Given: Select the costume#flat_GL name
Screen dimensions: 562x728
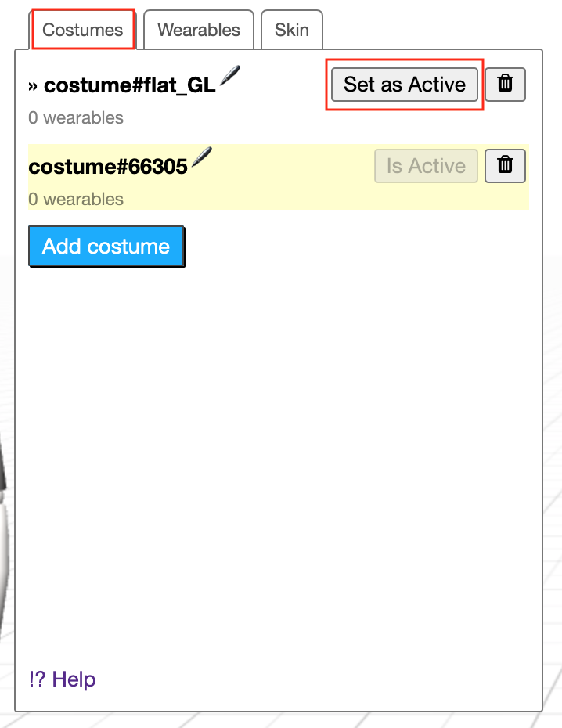Looking at the screenshot, I should point(130,85).
